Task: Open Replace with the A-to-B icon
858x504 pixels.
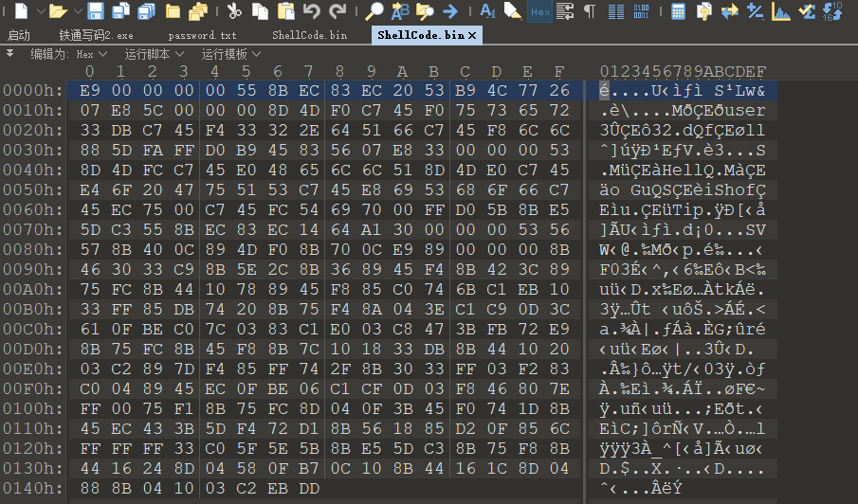Action: (x=400, y=10)
